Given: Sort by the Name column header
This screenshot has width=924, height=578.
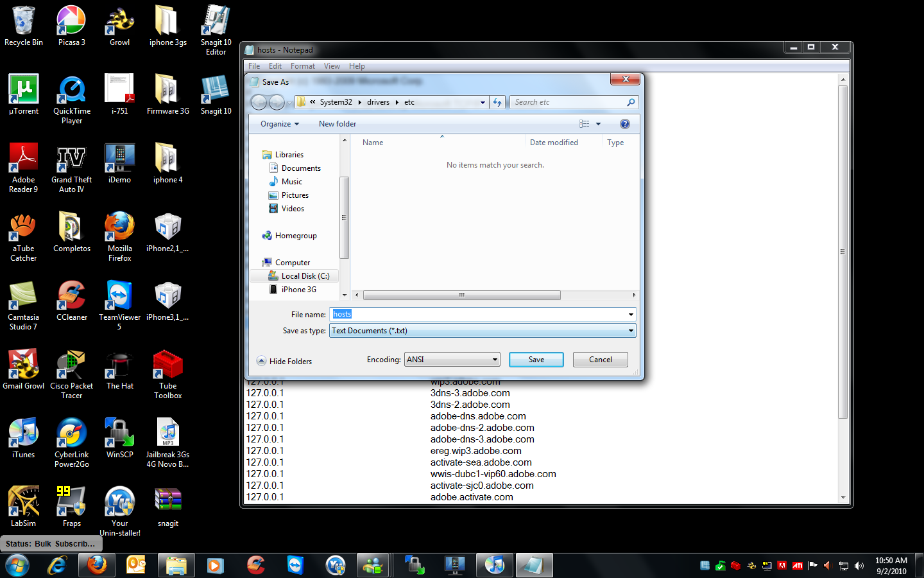Looking at the screenshot, I should [373, 143].
